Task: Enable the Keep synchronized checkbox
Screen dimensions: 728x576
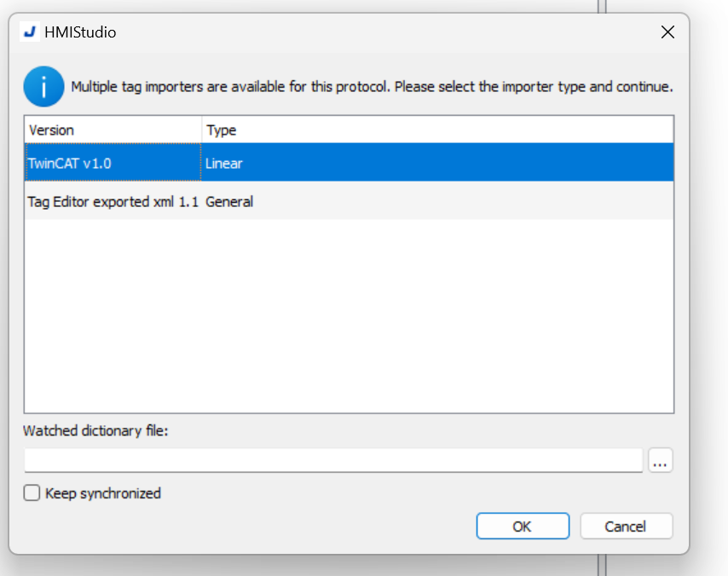Action: point(32,492)
